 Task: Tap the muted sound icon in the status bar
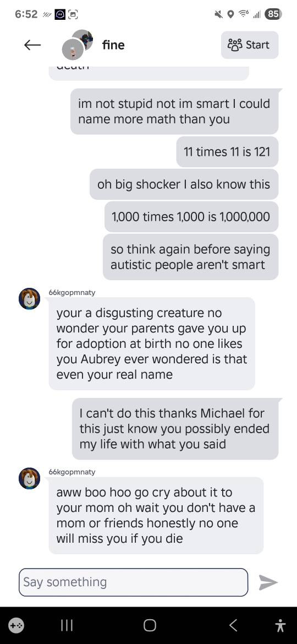point(218,14)
